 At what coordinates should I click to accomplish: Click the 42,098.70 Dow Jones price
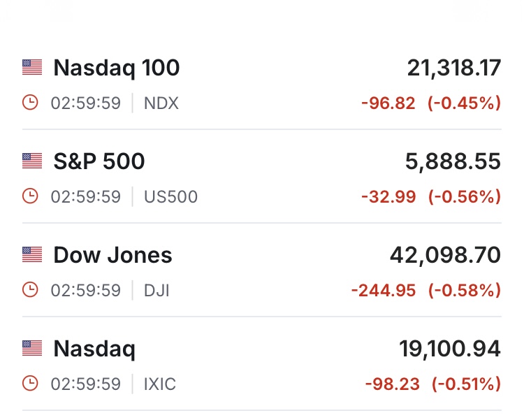point(445,255)
